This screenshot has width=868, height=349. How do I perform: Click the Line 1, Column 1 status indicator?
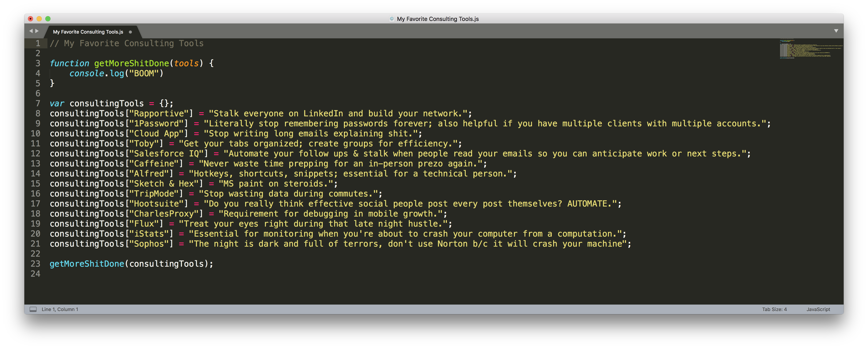pyautogui.click(x=60, y=309)
